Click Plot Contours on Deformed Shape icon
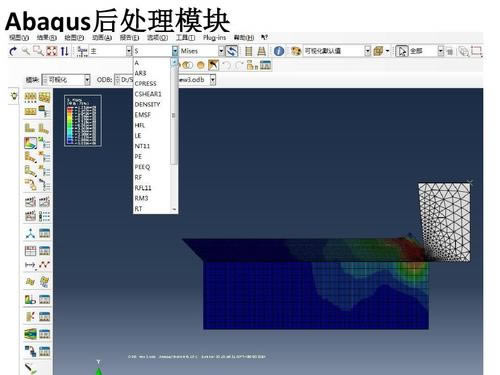 point(30,143)
